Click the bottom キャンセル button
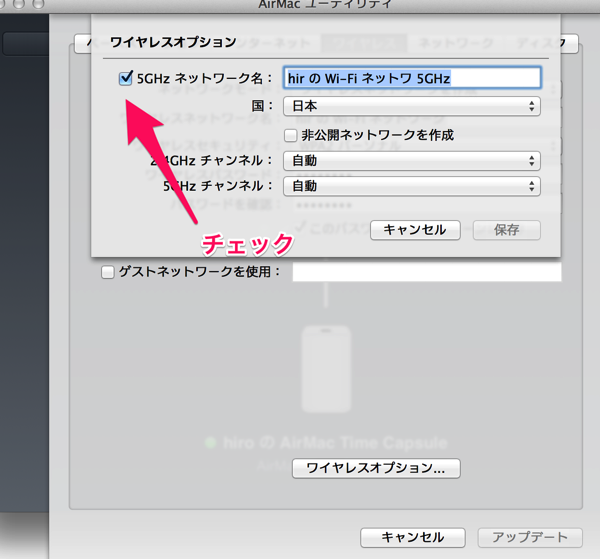This screenshot has height=559, width=600. point(412,537)
